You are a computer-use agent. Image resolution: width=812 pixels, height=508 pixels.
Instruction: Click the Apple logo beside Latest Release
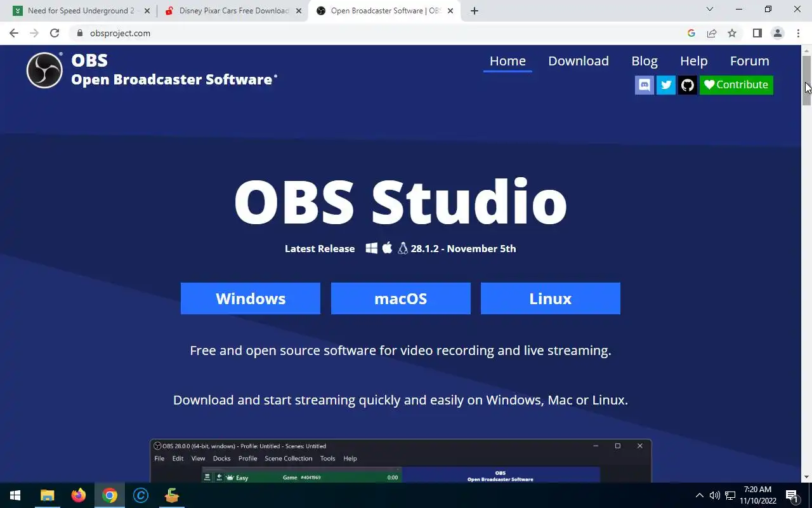point(387,248)
